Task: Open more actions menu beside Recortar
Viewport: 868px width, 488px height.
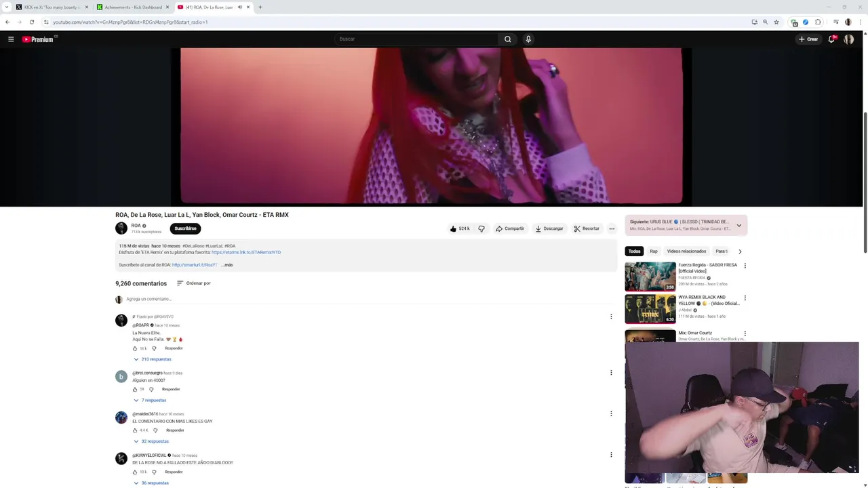Action: (x=612, y=228)
